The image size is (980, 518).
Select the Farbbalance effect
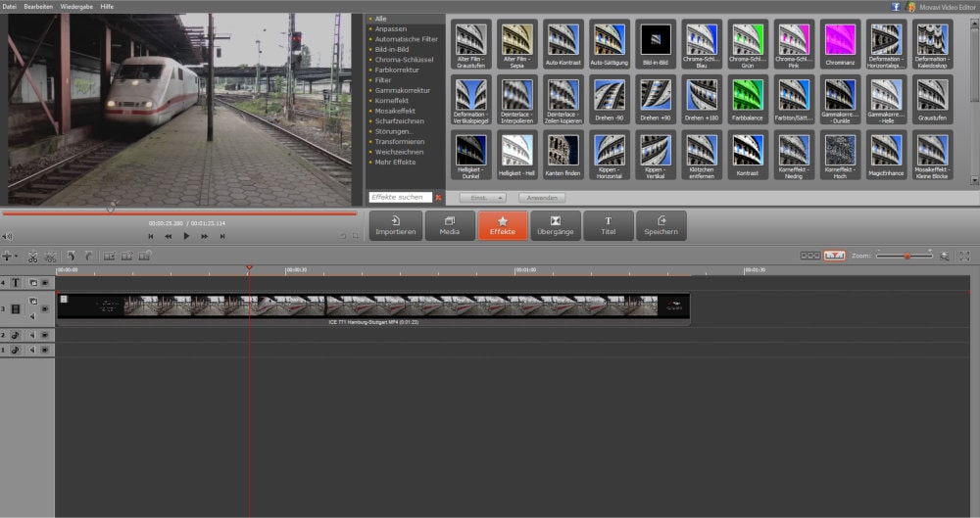coord(748,99)
